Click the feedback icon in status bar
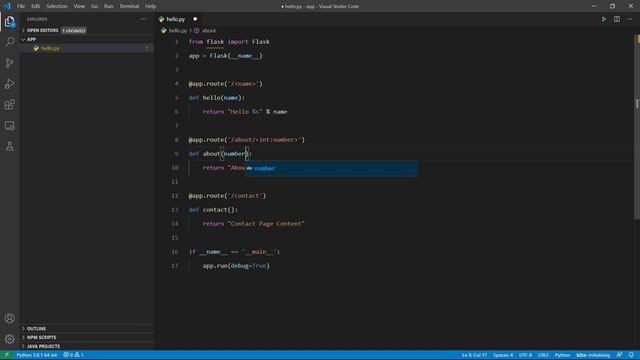 (x=620, y=355)
